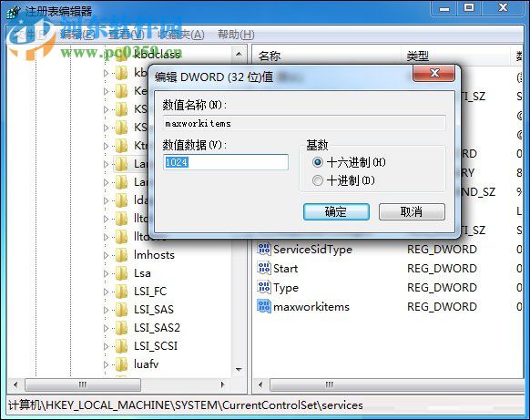Viewport: 530px width, 420px height.
Task: Select the Type DWORD value icon
Action: click(264, 288)
